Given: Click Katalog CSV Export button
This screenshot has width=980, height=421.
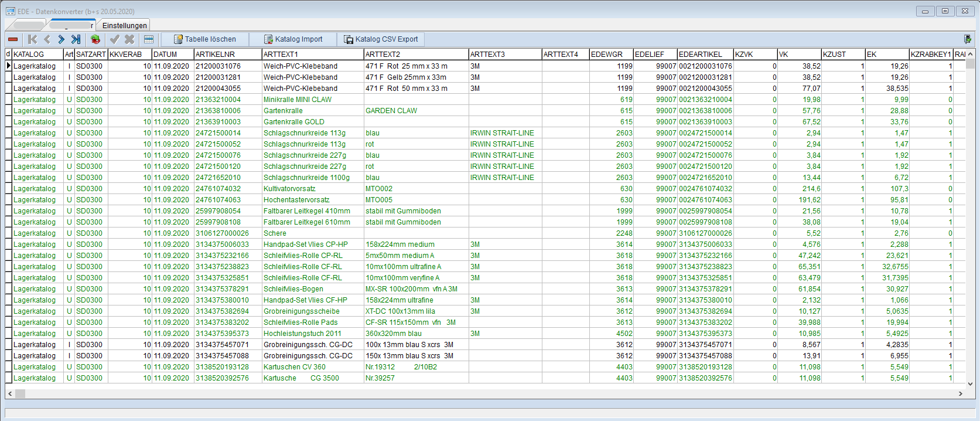Looking at the screenshot, I should point(381,39).
